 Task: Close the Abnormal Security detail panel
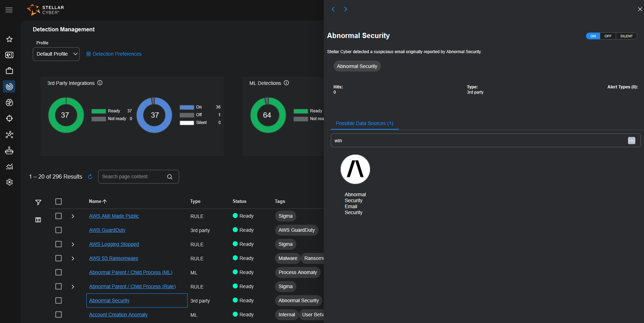[x=640, y=9]
